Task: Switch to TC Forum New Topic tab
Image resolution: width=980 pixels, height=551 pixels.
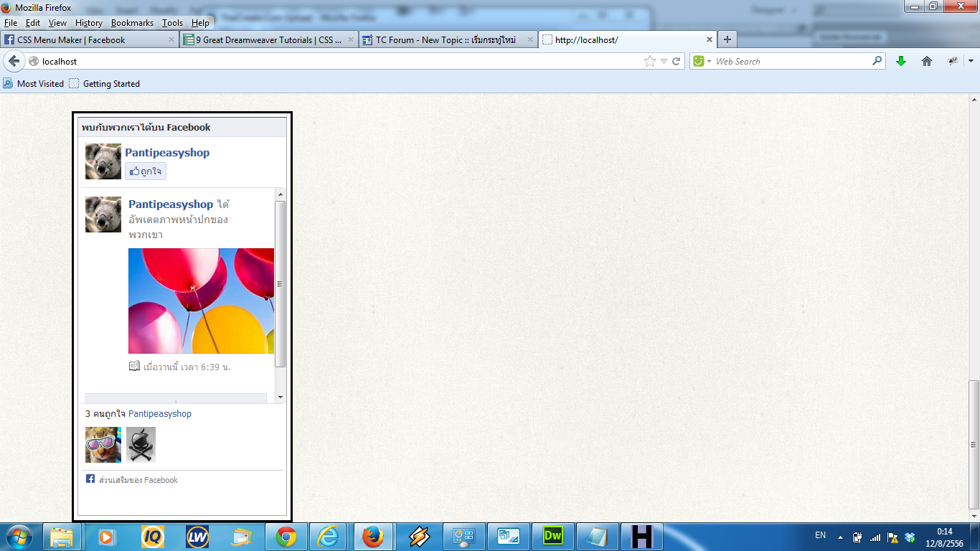Action: [x=448, y=40]
